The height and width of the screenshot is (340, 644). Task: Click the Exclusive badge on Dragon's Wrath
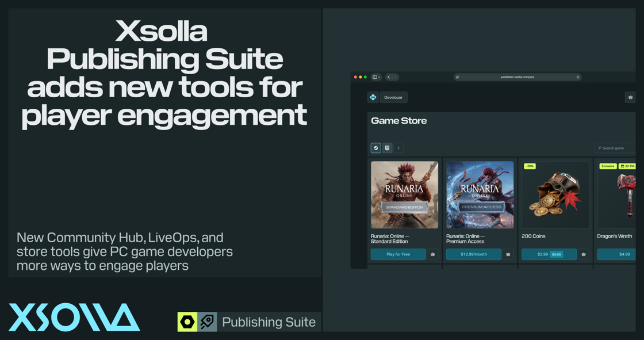click(608, 166)
